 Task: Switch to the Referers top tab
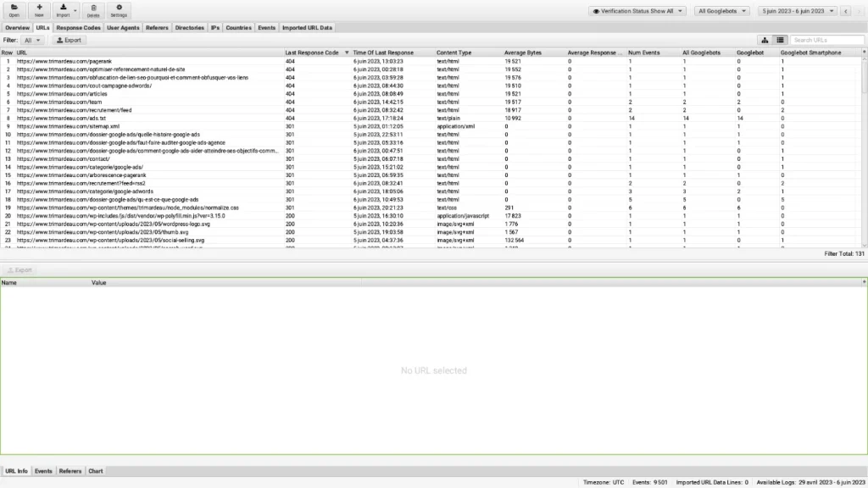tap(157, 28)
